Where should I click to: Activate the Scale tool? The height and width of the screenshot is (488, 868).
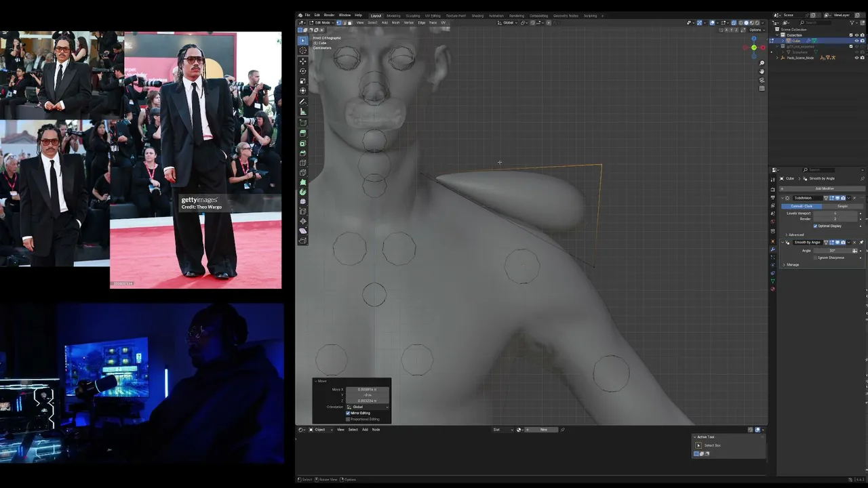click(303, 81)
